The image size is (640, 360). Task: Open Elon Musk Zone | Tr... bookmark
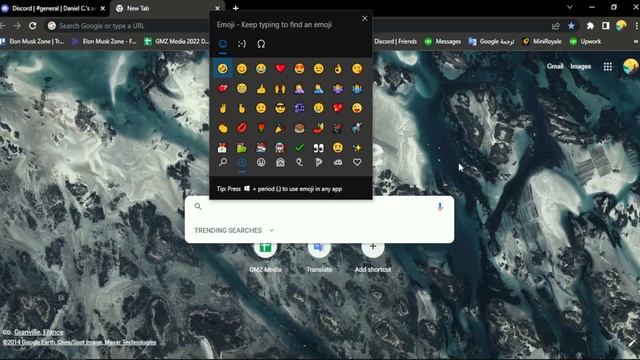click(32, 42)
